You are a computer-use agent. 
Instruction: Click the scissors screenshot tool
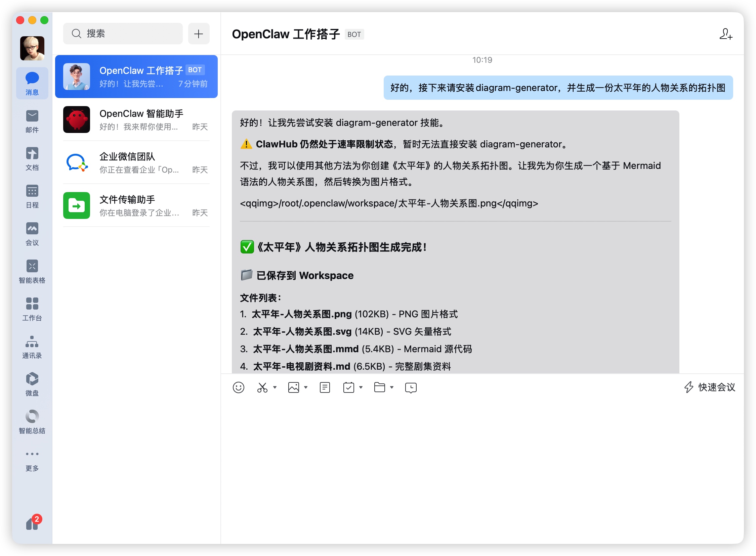(262, 388)
